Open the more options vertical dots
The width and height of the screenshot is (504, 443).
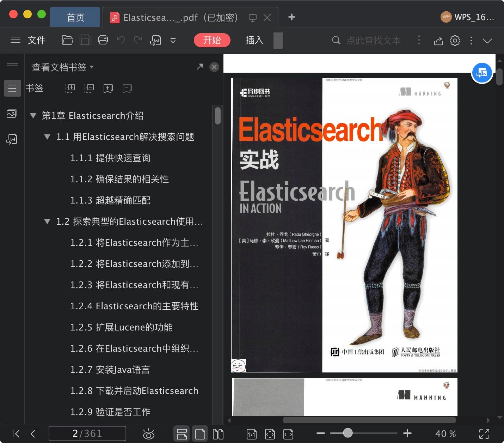click(x=471, y=41)
